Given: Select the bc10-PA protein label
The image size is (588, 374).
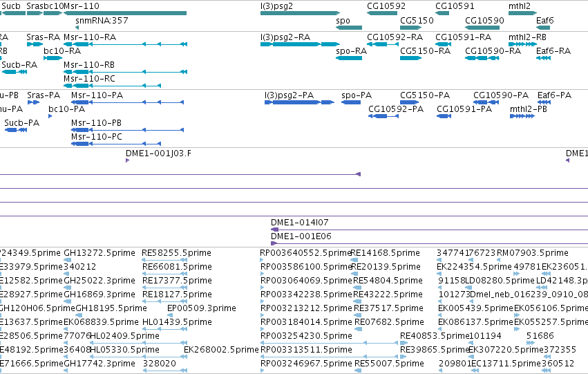Looking at the screenshot, I should coord(67,109).
